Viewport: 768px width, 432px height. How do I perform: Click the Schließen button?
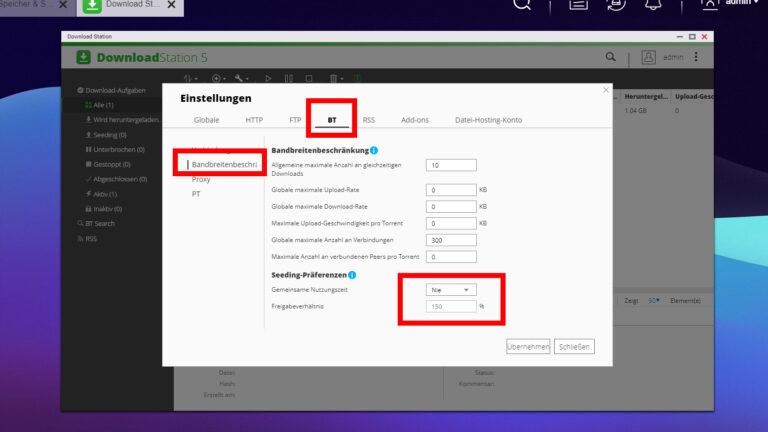click(574, 347)
